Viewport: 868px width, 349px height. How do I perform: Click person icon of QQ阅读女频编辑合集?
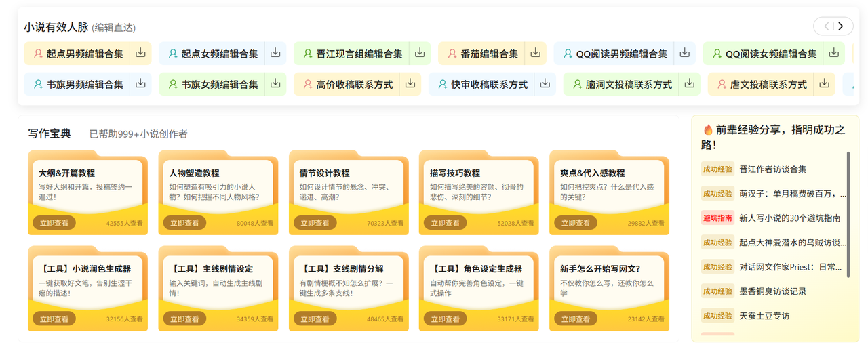tap(717, 54)
